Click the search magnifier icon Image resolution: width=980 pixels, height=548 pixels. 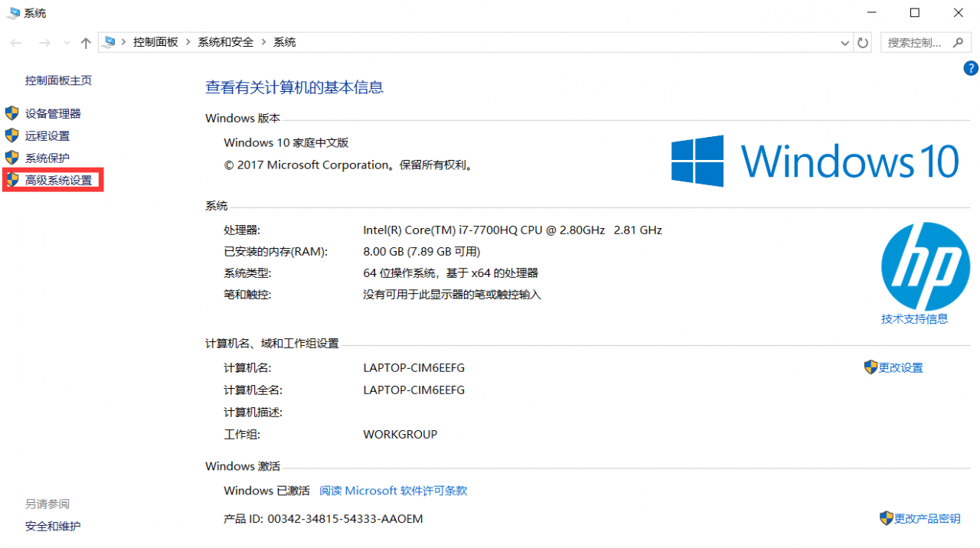coord(958,43)
